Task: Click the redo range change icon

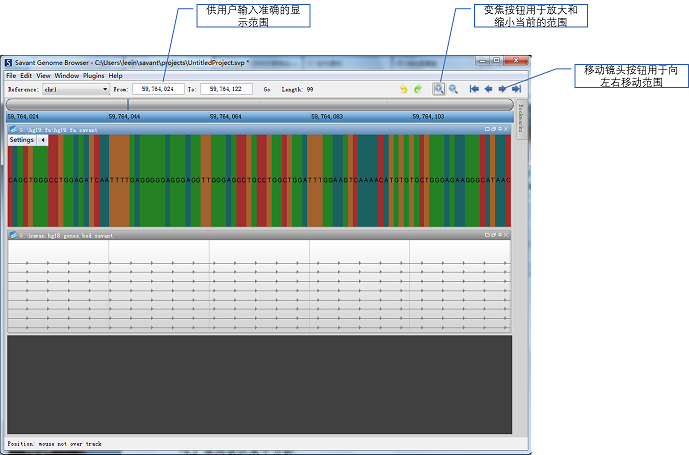Action: pyautogui.click(x=418, y=89)
